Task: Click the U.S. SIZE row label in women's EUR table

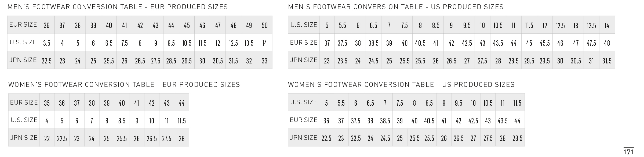Action: 24,120
